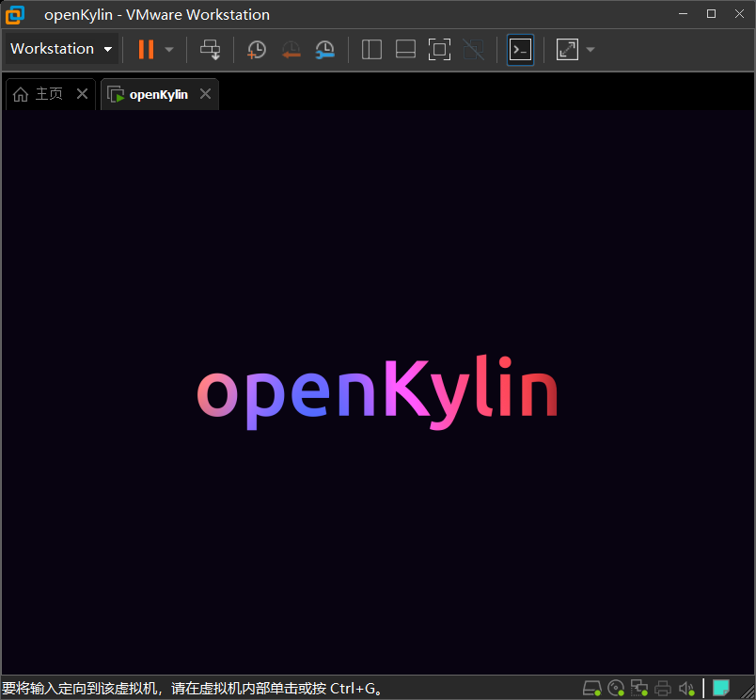Toggle the thumbnail bar view

tap(405, 49)
